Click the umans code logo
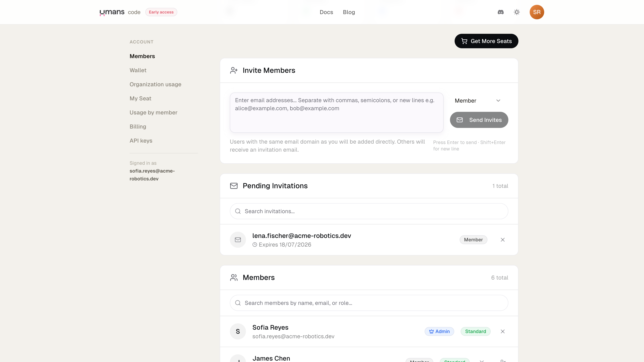Image resolution: width=644 pixels, height=362 pixels. (x=120, y=12)
